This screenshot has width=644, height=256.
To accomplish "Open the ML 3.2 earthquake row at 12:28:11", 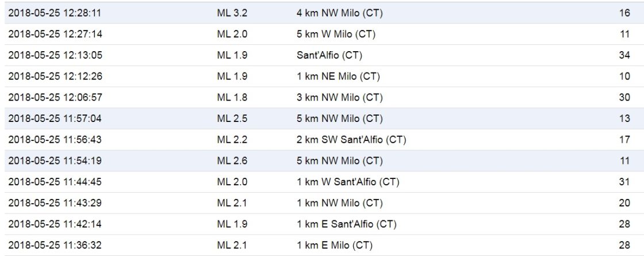I will coord(322,13).
